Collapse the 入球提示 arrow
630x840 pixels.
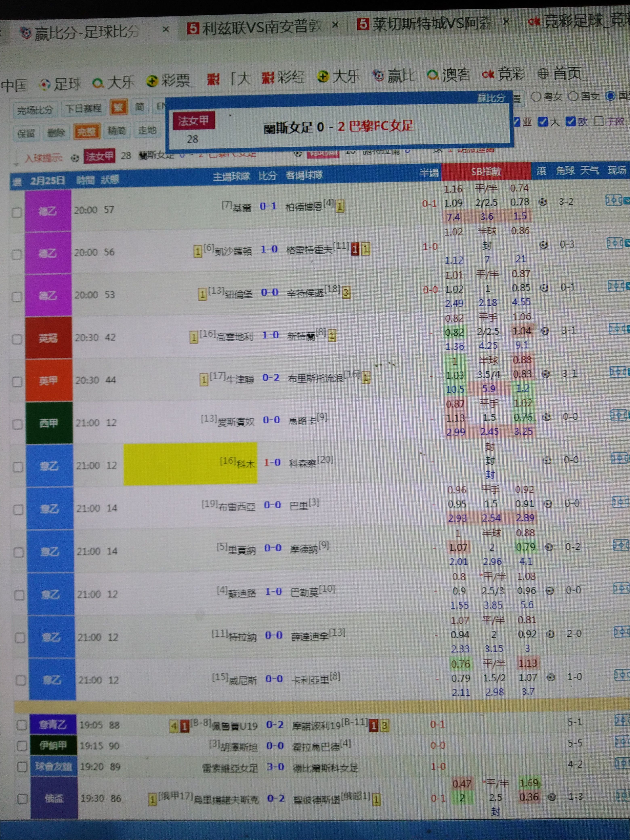[x=16, y=159]
